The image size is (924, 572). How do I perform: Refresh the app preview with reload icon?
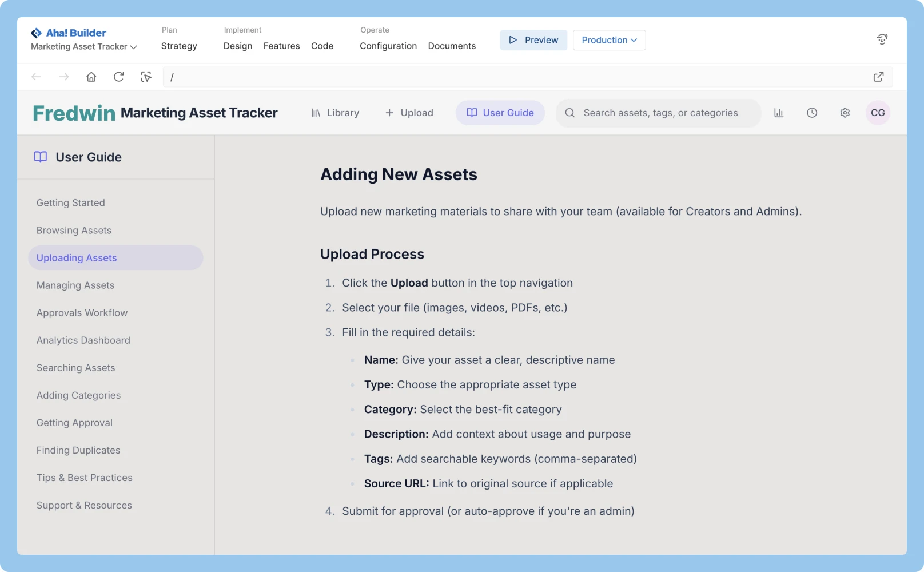click(118, 76)
